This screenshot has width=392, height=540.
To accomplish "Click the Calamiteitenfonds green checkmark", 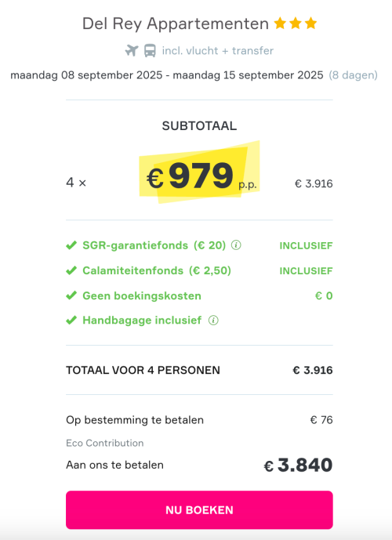I will pyautogui.click(x=71, y=270).
